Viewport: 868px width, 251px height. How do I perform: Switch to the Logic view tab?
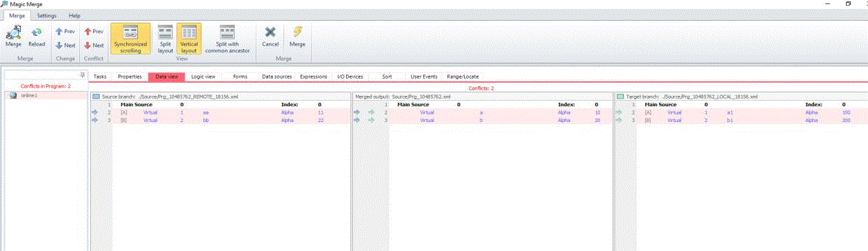pos(203,77)
